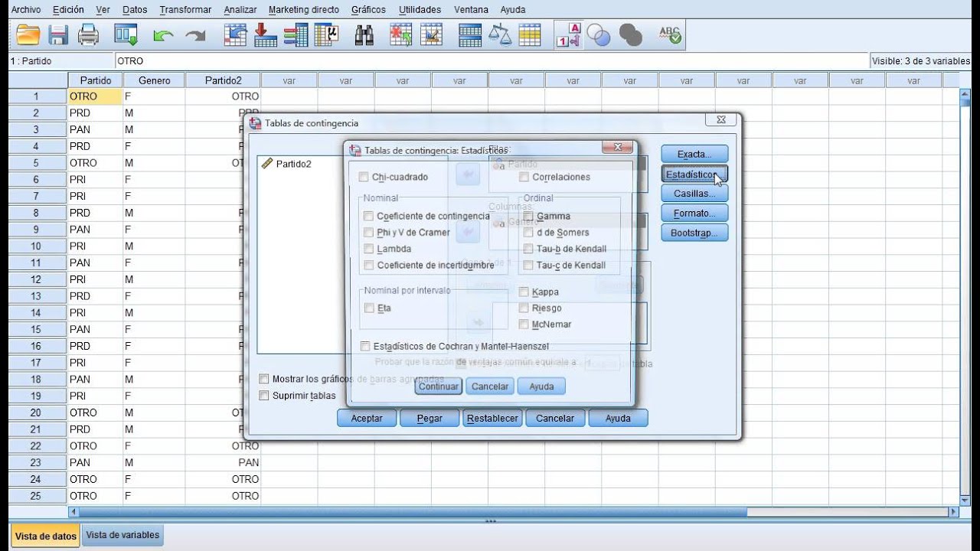Screen dimensions: 980x551
Task: Open the Exacta... options button
Action: tap(694, 154)
